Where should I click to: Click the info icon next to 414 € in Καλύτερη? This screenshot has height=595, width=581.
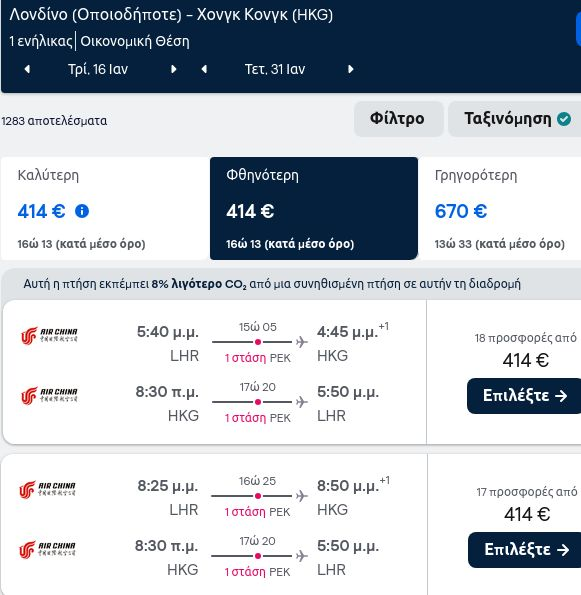[x=82, y=211]
